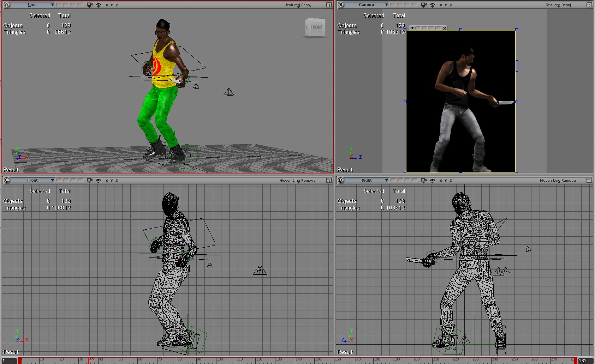
Task: Open Hidden Line Removal menu in Right viewport
Action: pyautogui.click(x=558, y=181)
